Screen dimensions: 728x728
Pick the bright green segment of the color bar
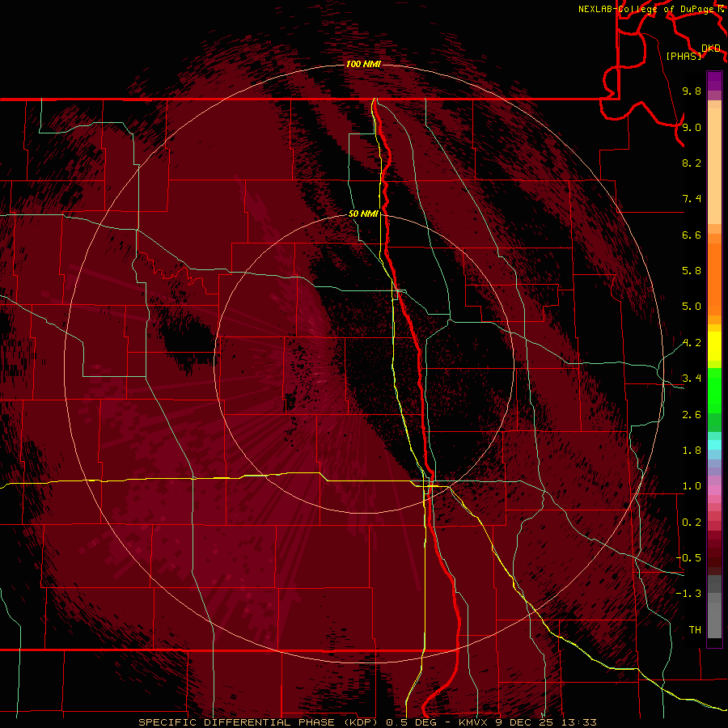pos(714,391)
